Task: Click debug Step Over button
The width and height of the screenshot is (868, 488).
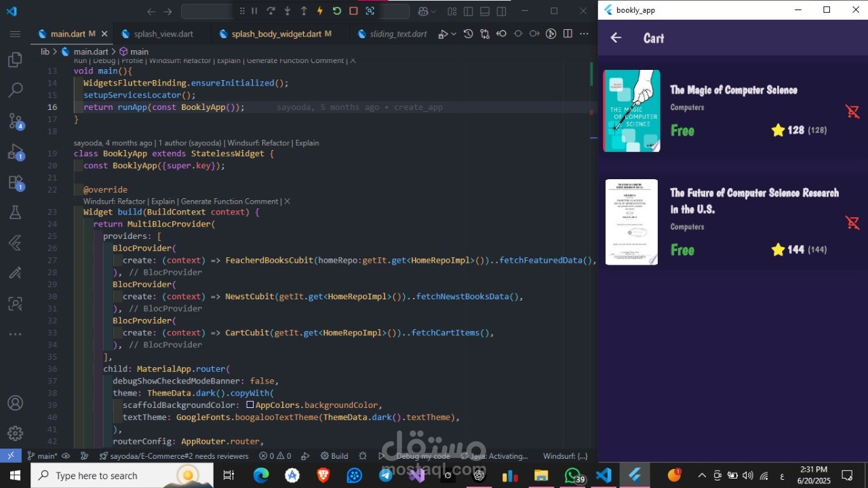Action: click(x=271, y=11)
